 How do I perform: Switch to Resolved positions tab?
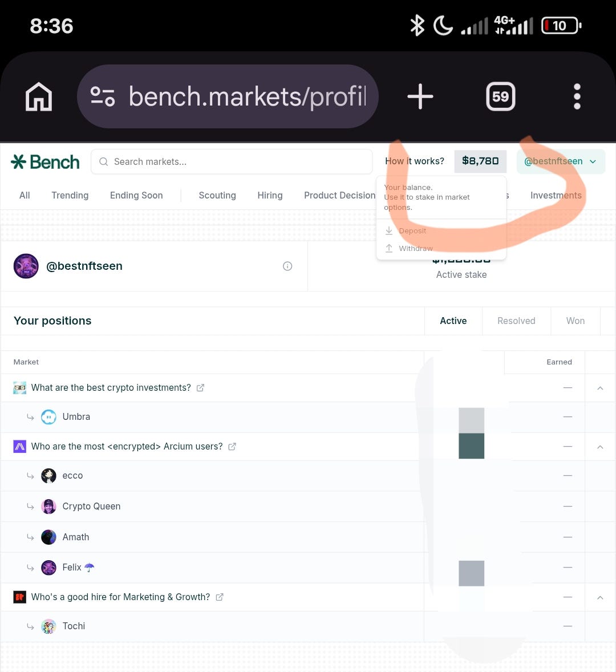coord(516,321)
